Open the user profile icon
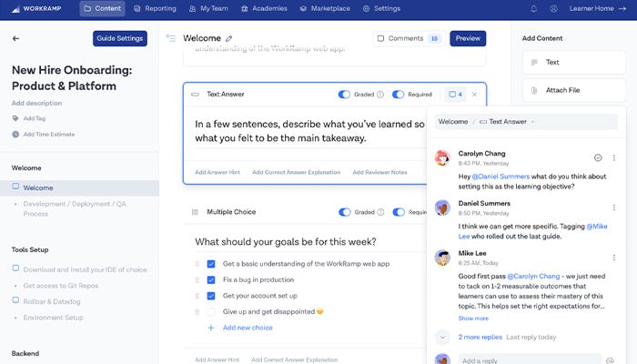The width and height of the screenshot is (637, 364). [x=553, y=8]
